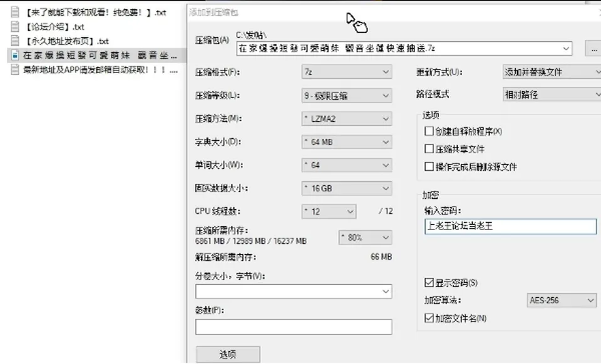Click icon of 最新地址及APP file
Viewport: 601px width, 364px height.
(x=15, y=69)
